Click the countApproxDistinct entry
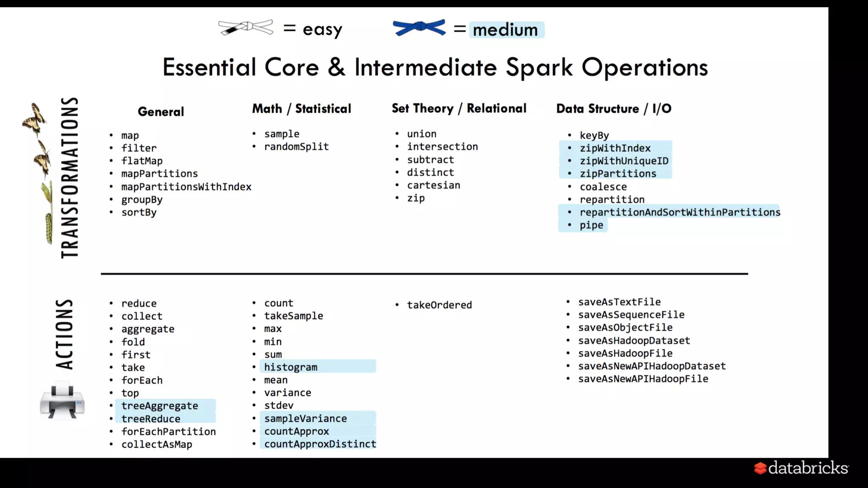868x488 pixels. click(320, 444)
